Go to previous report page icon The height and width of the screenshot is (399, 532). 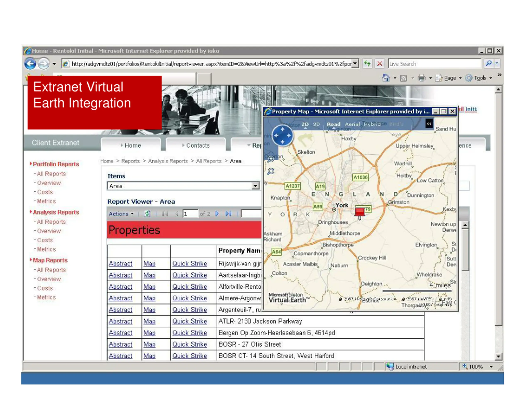pyautogui.click(x=177, y=214)
